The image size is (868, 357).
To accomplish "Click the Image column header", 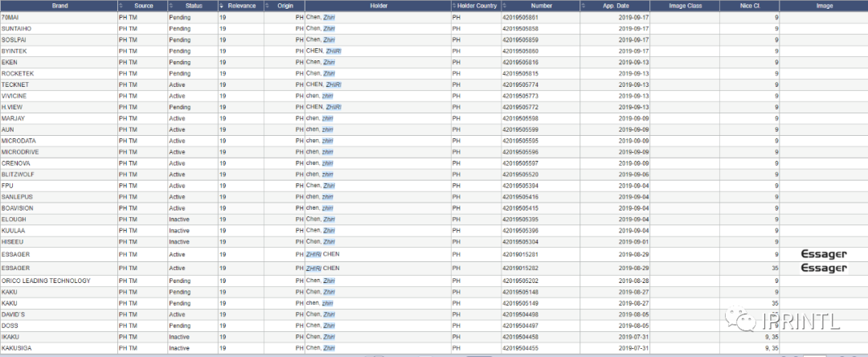I will pos(825,6).
